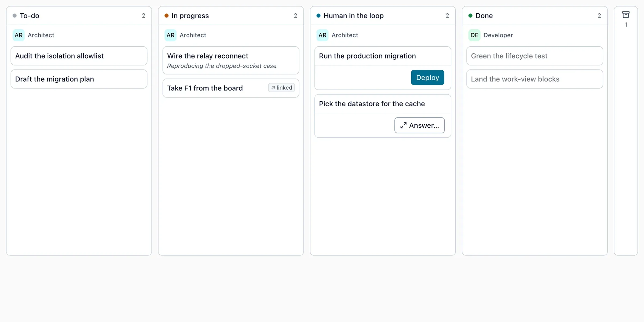Open the Draft the migration plan card
This screenshot has height=322, width=644.
(79, 79)
